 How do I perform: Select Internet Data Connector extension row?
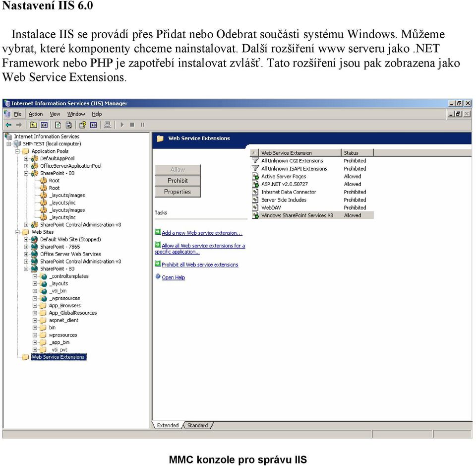pos(313,192)
